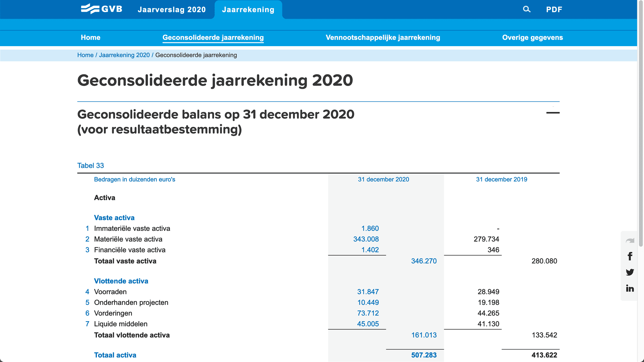Viewport: 644px width, 362px height.
Task: Collapse the Geconsolideerde balans section
Action: (553, 113)
